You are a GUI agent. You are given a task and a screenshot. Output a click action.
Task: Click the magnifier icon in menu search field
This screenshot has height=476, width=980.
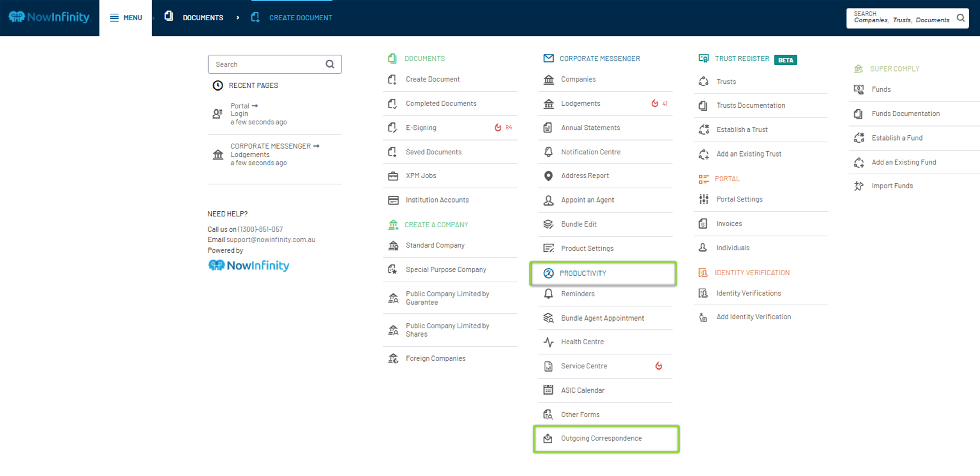pyautogui.click(x=330, y=64)
